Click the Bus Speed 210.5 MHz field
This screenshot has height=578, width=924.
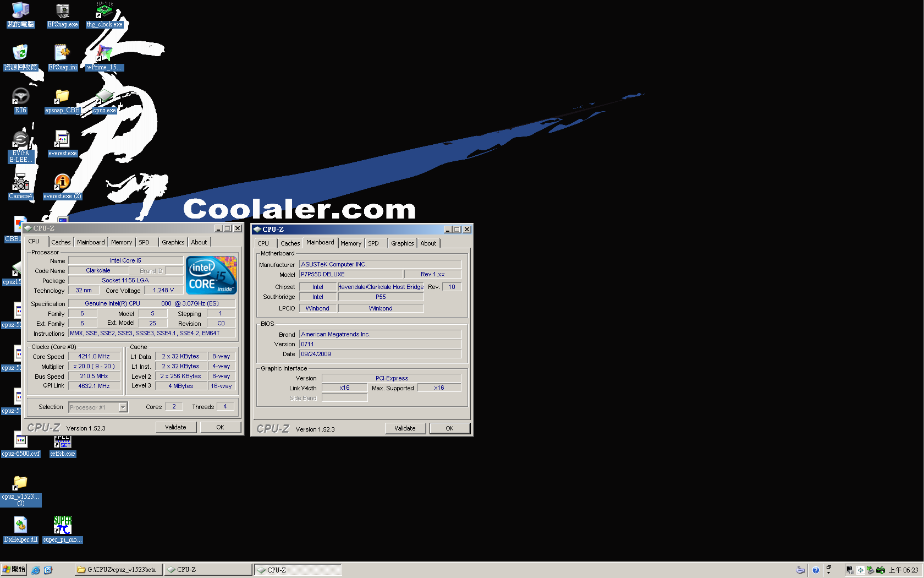click(x=94, y=377)
